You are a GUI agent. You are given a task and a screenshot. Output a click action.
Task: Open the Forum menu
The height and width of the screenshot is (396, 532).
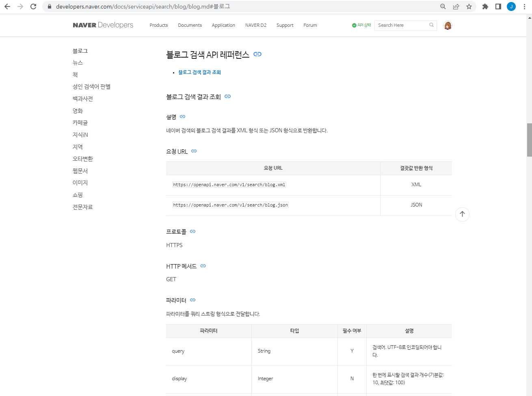[x=310, y=25]
